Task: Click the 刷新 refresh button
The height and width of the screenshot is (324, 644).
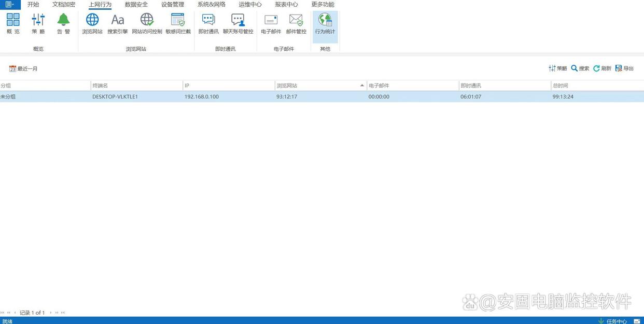Action: 602,68
